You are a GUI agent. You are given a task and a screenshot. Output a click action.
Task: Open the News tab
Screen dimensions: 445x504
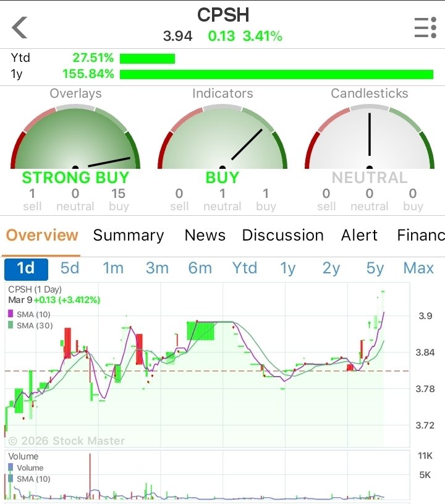(205, 235)
